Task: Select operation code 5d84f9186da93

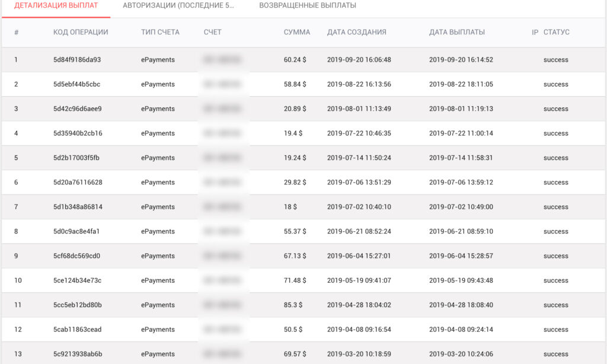Action: click(x=77, y=60)
